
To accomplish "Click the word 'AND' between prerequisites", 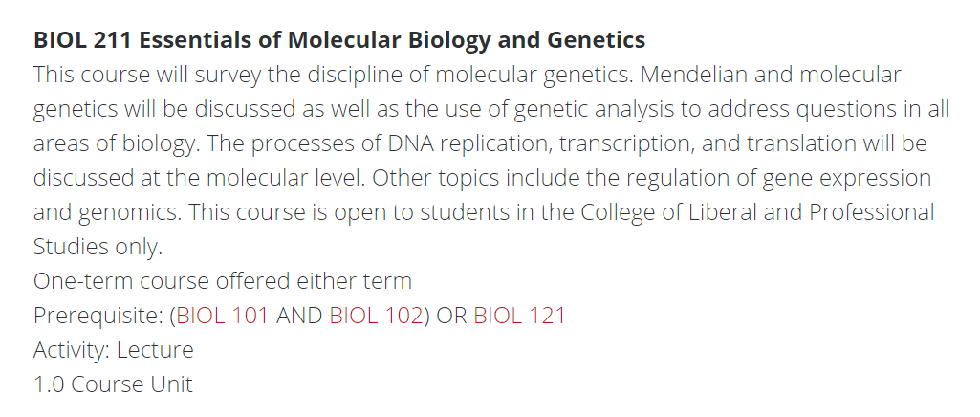I will coord(299,315).
